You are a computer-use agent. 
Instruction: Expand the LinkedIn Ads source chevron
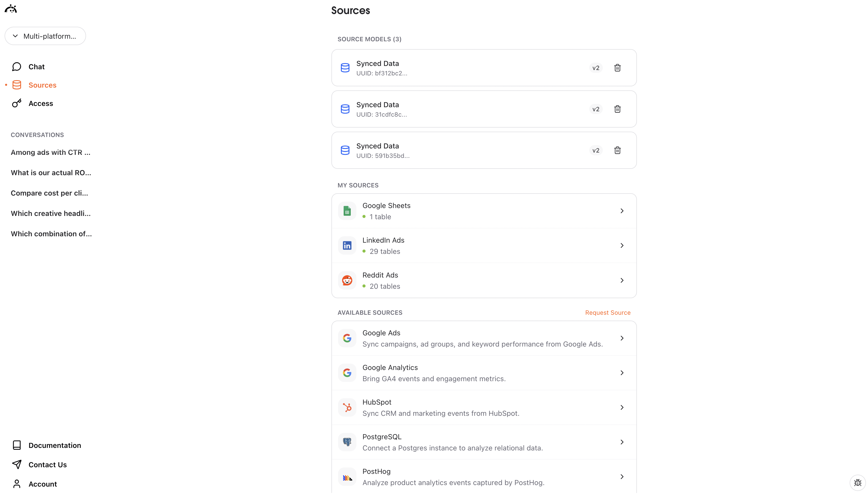coord(622,245)
